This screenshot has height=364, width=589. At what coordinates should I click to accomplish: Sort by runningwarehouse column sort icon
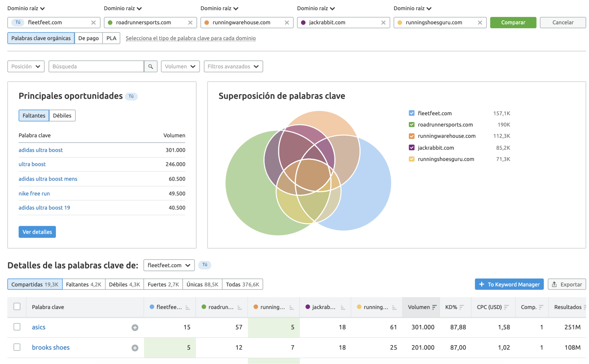pos(291,307)
